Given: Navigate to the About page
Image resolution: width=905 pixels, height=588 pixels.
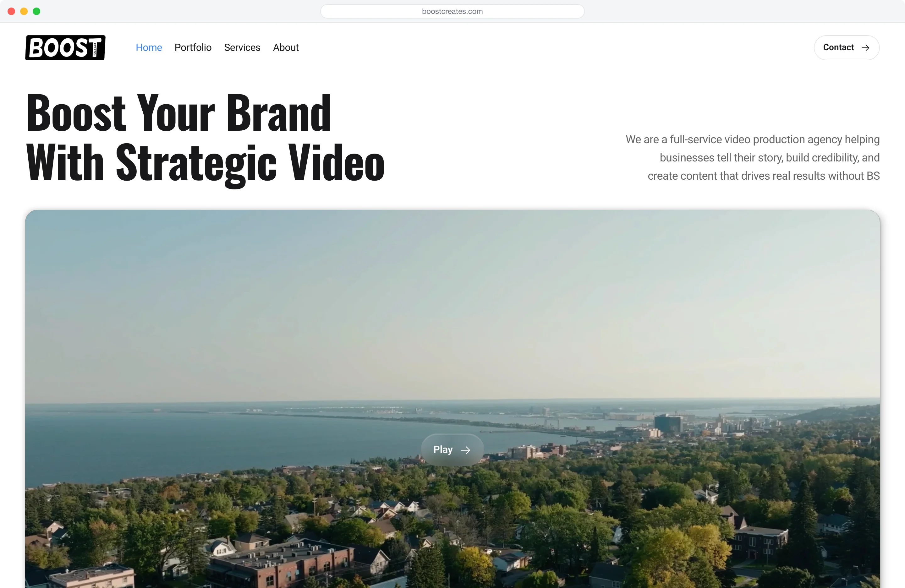Looking at the screenshot, I should coord(286,47).
